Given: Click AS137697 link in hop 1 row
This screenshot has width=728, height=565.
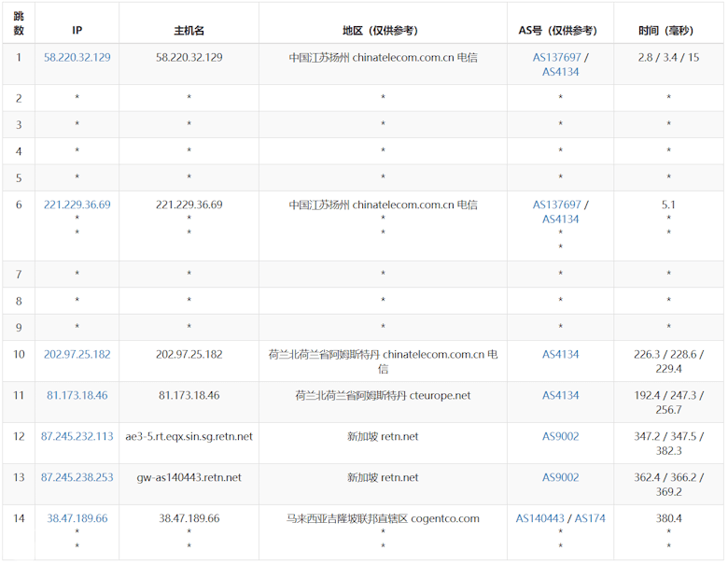Looking at the screenshot, I should pos(556,57).
